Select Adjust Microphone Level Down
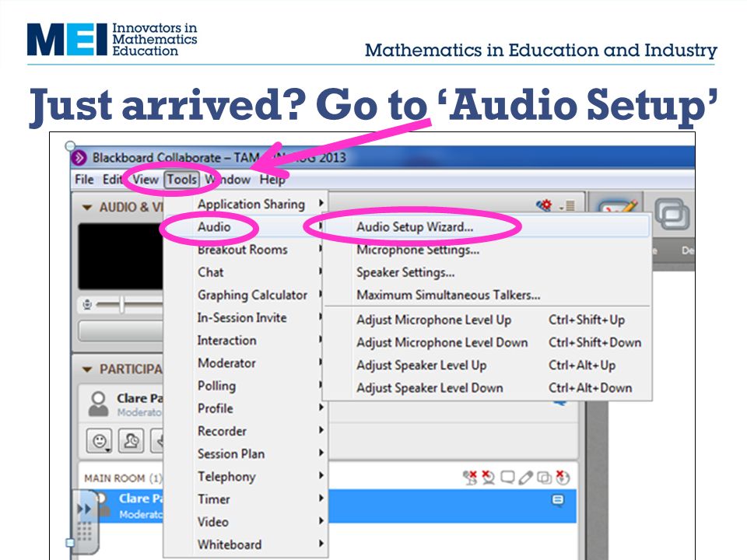This screenshot has width=747, height=560. point(487,342)
